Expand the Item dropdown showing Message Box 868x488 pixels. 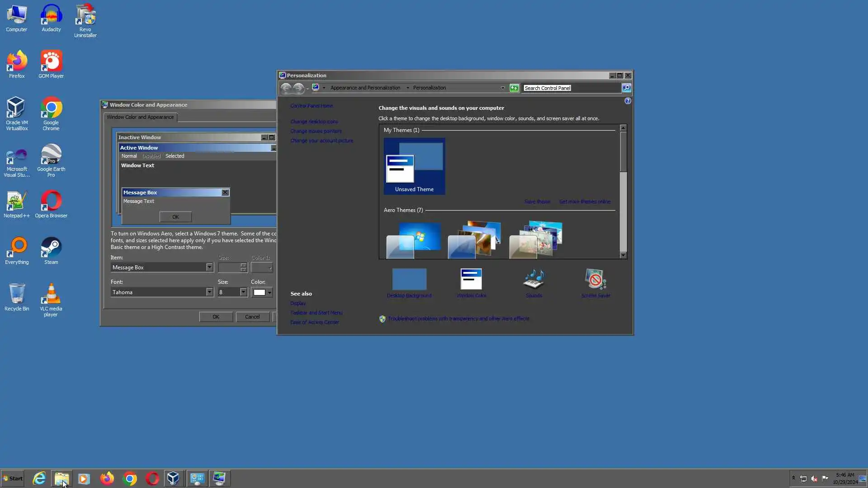(x=209, y=267)
